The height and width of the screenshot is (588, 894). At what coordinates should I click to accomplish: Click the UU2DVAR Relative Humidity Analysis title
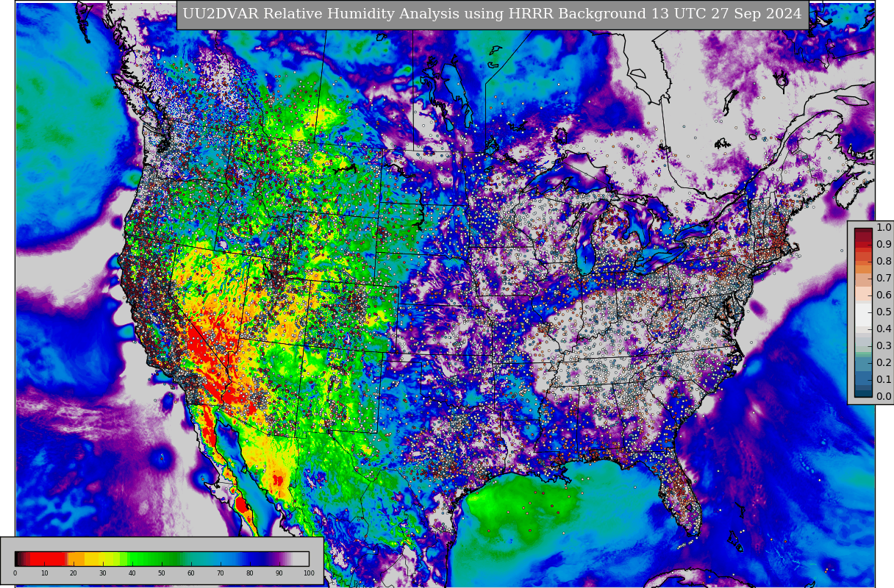492,14
